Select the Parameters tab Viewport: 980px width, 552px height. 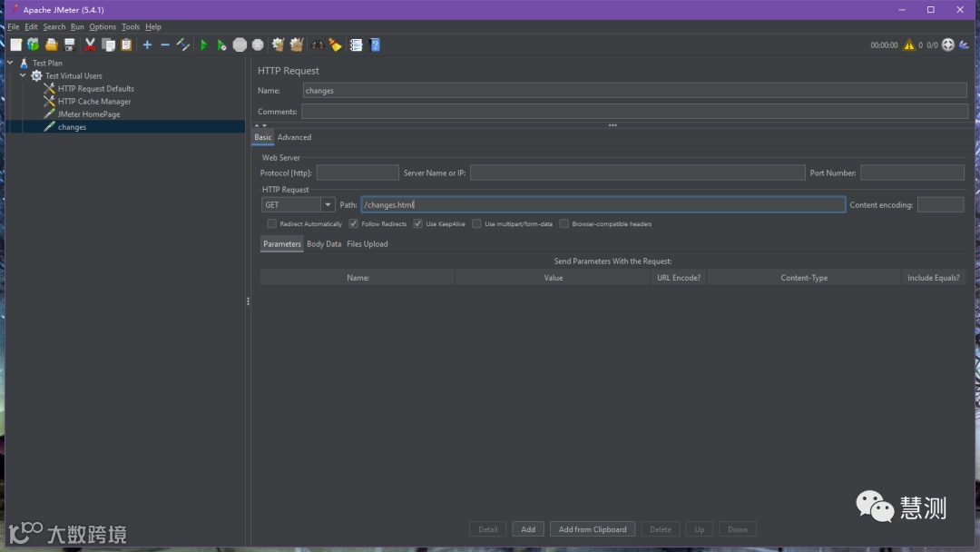(282, 244)
